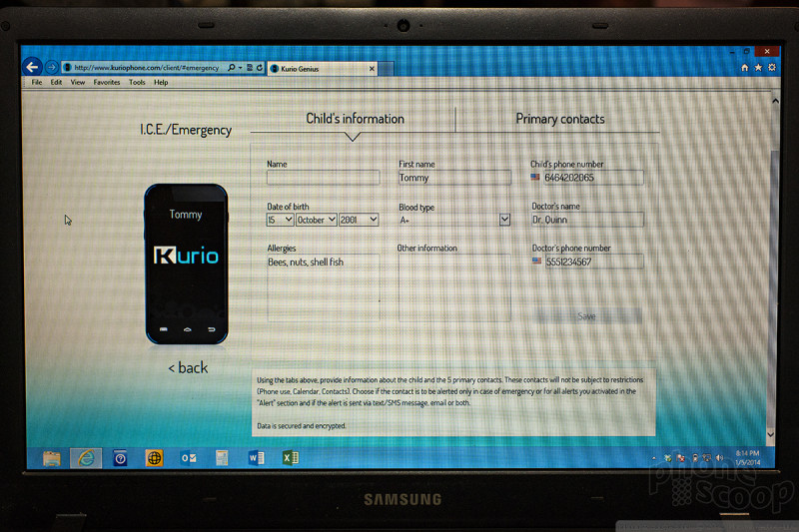
Task: Click the Doctor's name field
Action: 587,220
